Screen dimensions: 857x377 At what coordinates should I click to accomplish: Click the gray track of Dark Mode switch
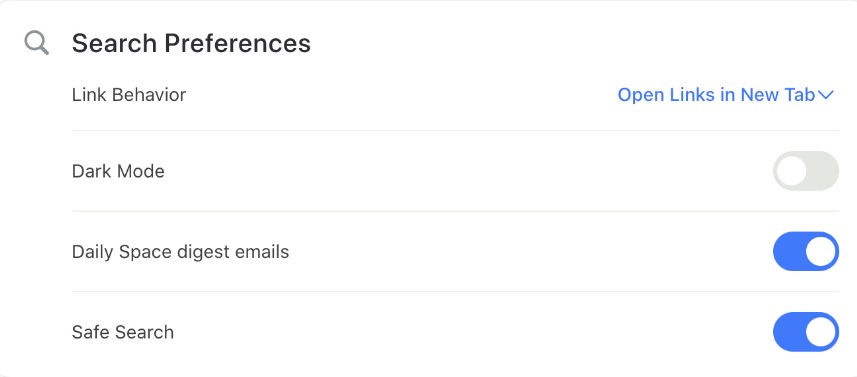[823, 171]
